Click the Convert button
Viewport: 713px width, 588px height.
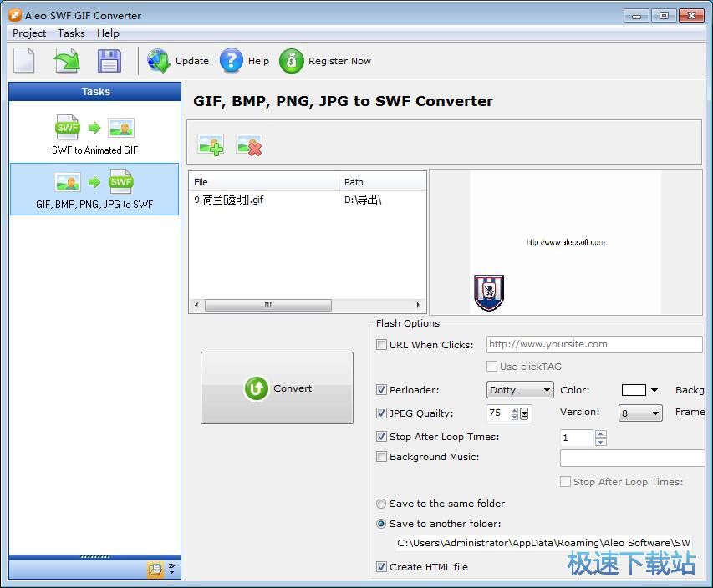[277, 388]
